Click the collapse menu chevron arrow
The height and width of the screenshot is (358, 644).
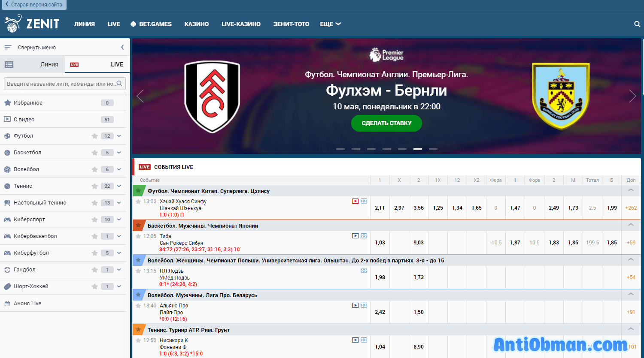122,47
